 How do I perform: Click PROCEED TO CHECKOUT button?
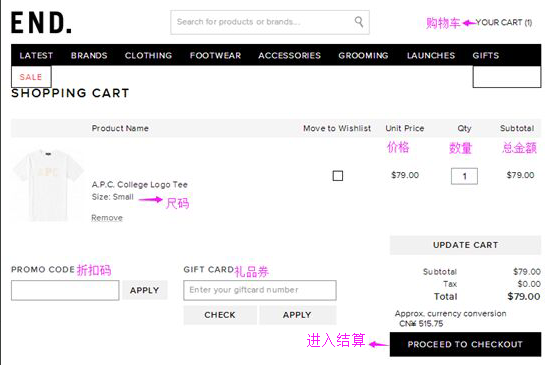[465, 344]
